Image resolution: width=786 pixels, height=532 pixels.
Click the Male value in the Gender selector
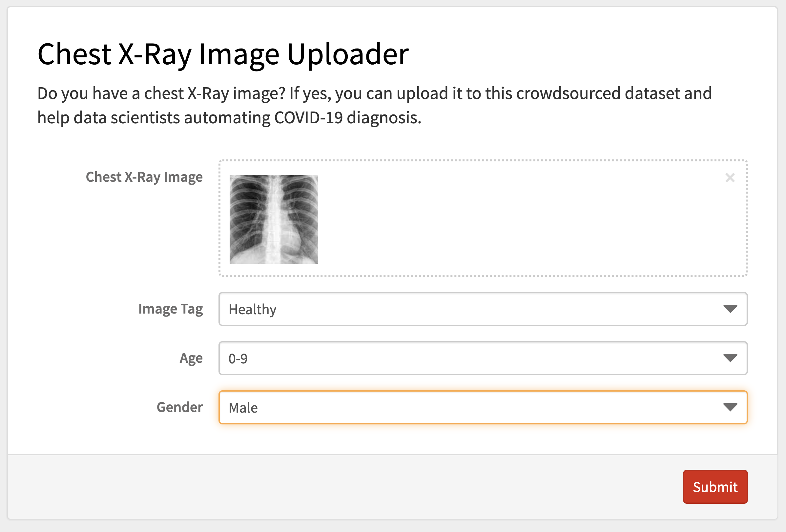point(243,408)
